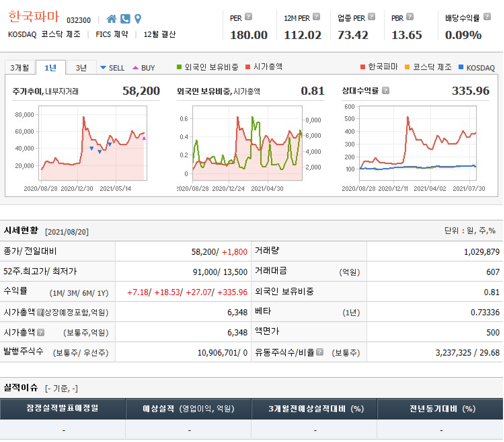Click 3개월전예상실적대비 (%) column header
The width and height of the screenshot is (504, 442).
314,409
